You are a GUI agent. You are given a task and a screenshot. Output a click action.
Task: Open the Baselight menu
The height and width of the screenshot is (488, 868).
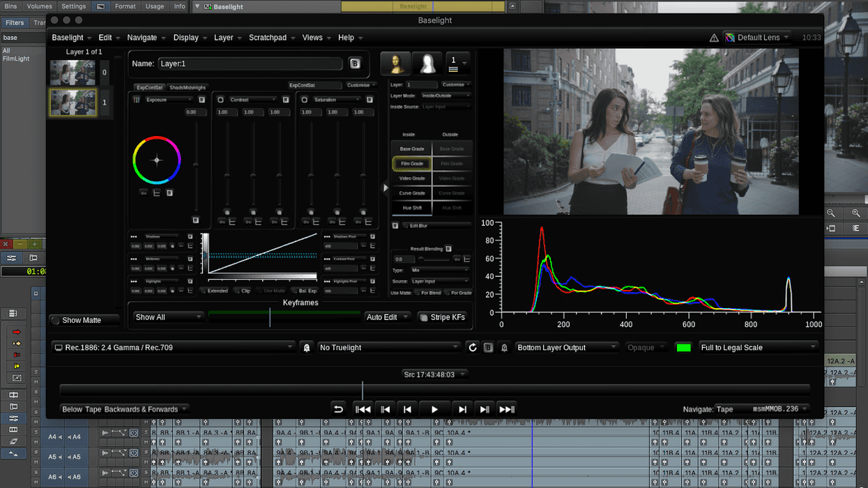(x=72, y=38)
